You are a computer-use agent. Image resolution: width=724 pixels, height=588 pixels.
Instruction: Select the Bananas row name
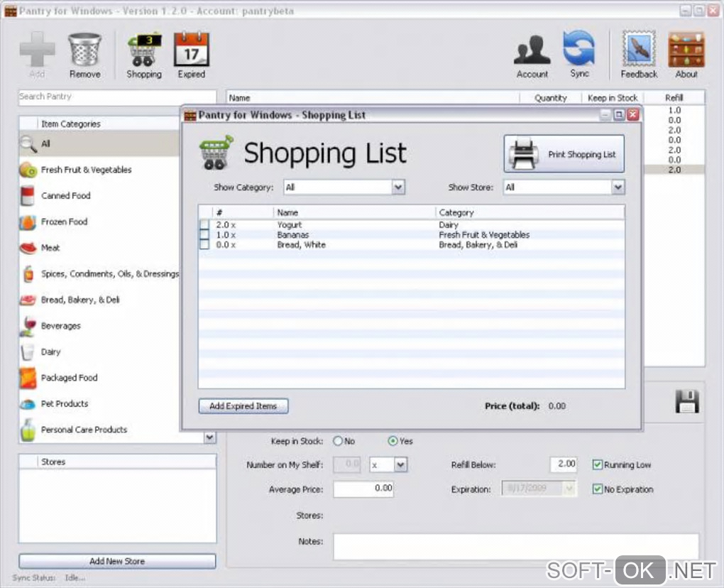(292, 234)
